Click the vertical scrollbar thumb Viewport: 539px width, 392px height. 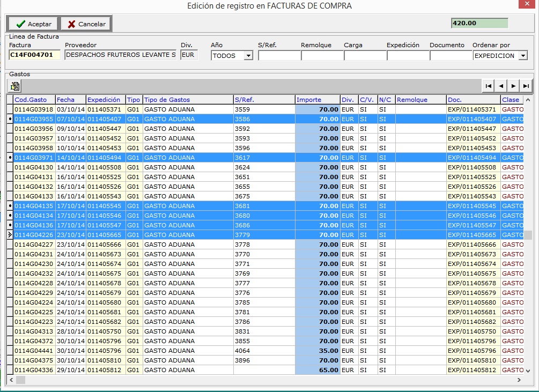click(528, 235)
